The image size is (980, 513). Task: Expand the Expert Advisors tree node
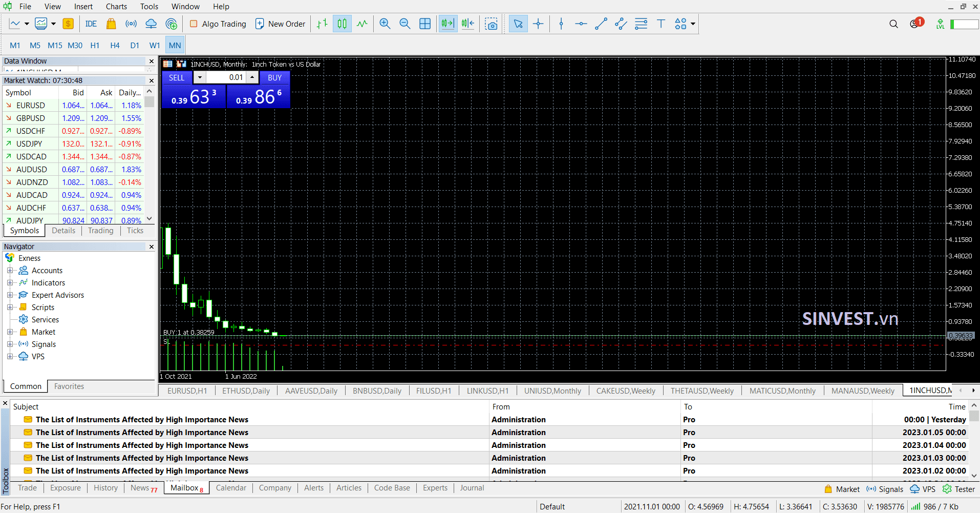coord(10,295)
